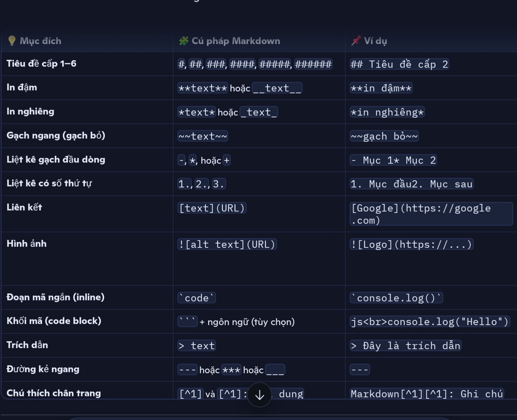Viewport: 517px width, 420px height.
Task: Click the ![alt text](URL) code snippet
Action: tap(227, 244)
